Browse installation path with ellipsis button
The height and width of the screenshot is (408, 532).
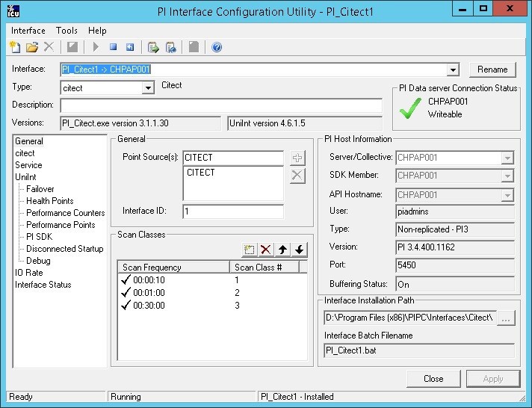tap(506, 318)
